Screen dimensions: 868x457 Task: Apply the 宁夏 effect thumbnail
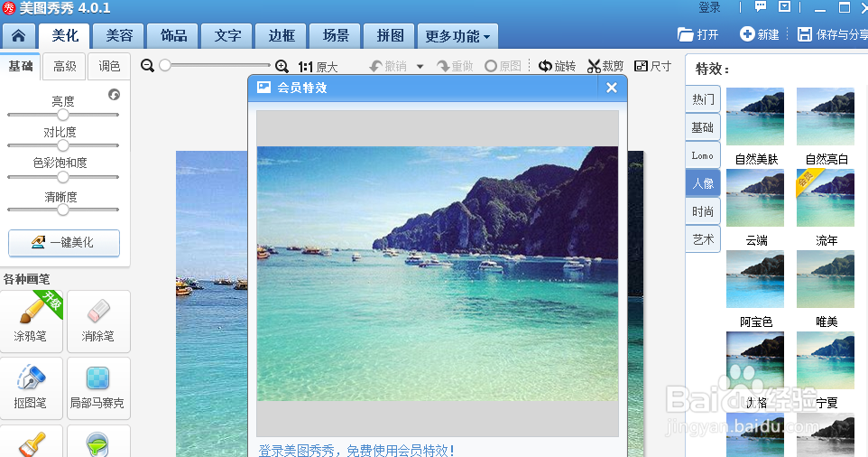pos(826,360)
